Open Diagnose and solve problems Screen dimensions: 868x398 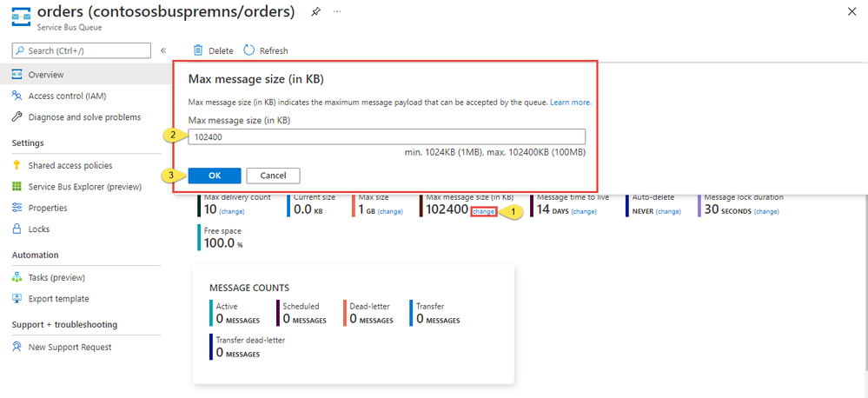[x=86, y=116]
